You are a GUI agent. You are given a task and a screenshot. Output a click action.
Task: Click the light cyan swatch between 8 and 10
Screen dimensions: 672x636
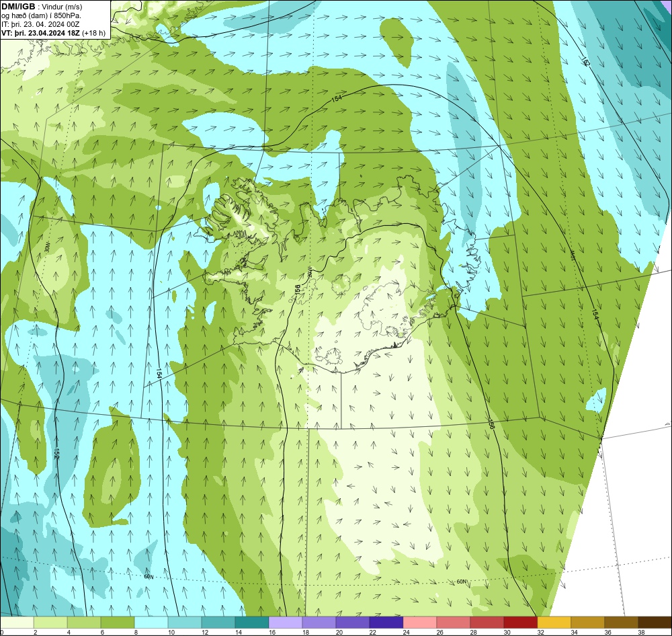(x=151, y=623)
